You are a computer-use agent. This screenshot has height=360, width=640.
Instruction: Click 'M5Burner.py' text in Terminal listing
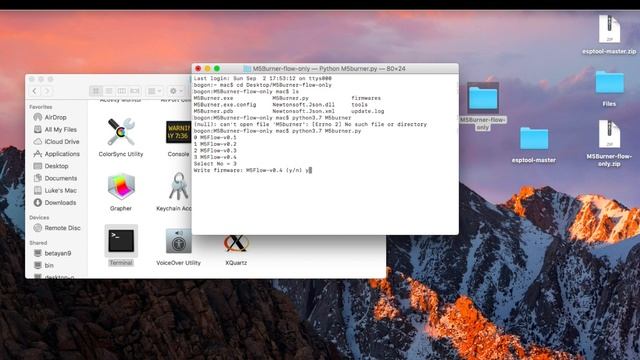[291, 98]
